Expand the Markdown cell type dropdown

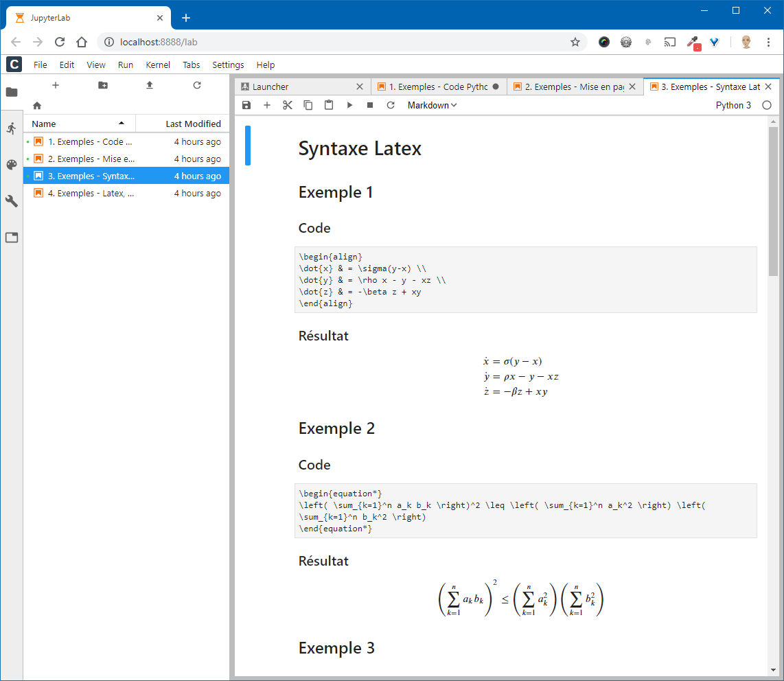pyautogui.click(x=432, y=105)
